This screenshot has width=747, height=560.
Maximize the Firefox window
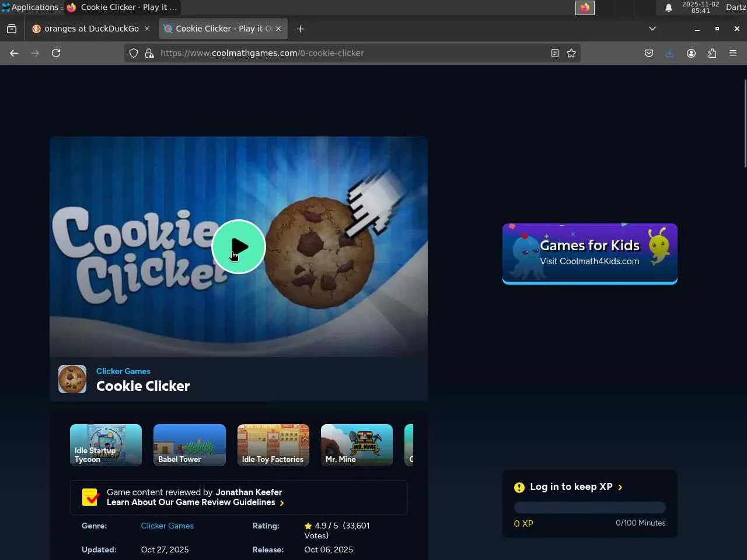coord(717,29)
